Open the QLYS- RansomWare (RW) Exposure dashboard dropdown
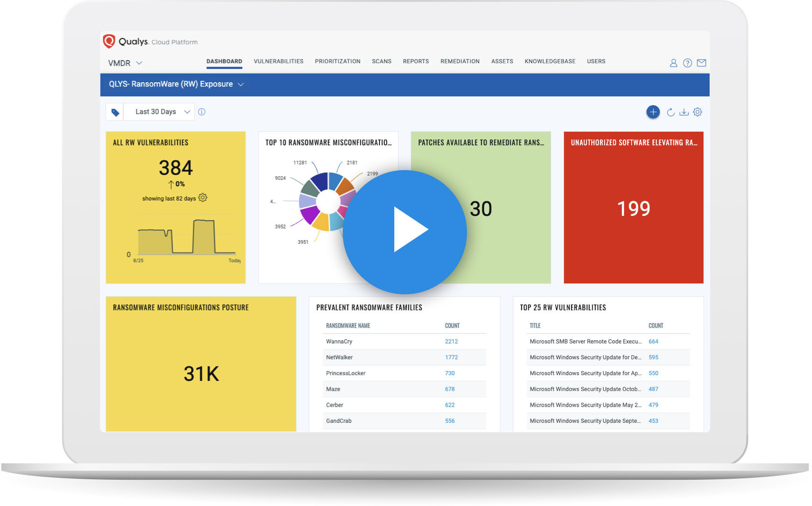Image resolution: width=812 pixels, height=506 pixels. pyautogui.click(x=176, y=84)
